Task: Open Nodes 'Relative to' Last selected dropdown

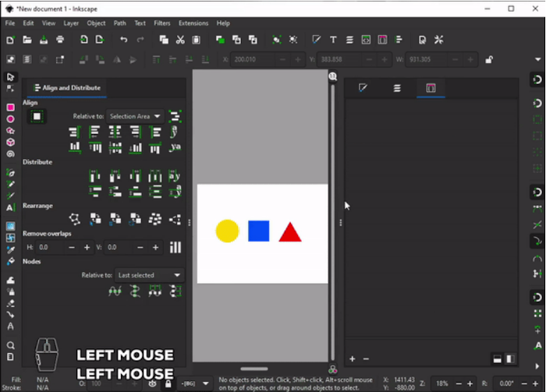Action: coord(149,275)
